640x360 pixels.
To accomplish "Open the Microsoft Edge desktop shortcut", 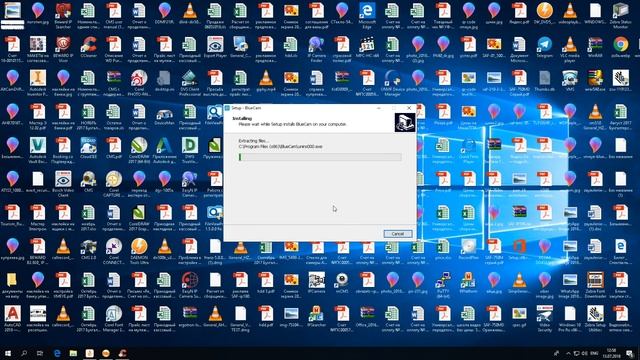I will click(367, 15).
